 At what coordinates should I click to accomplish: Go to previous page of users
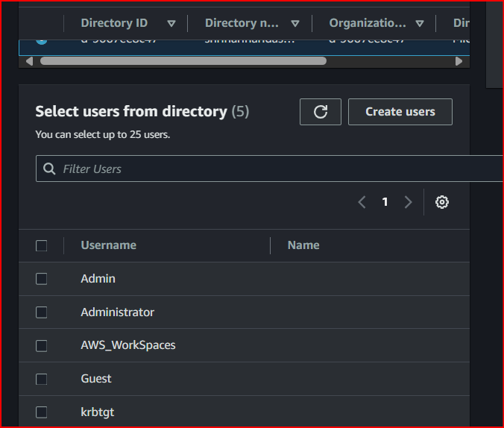pyautogui.click(x=362, y=202)
